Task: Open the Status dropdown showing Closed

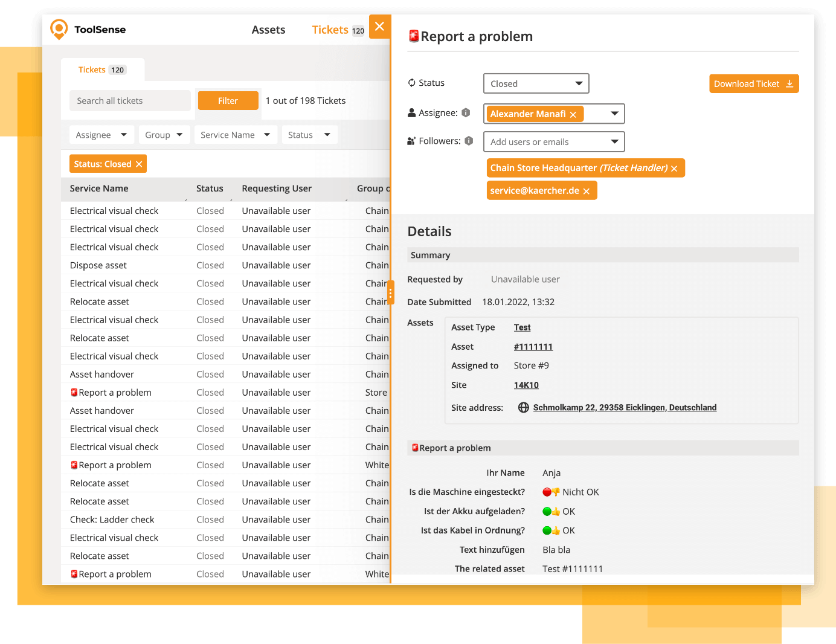Action: [x=536, y=83]
